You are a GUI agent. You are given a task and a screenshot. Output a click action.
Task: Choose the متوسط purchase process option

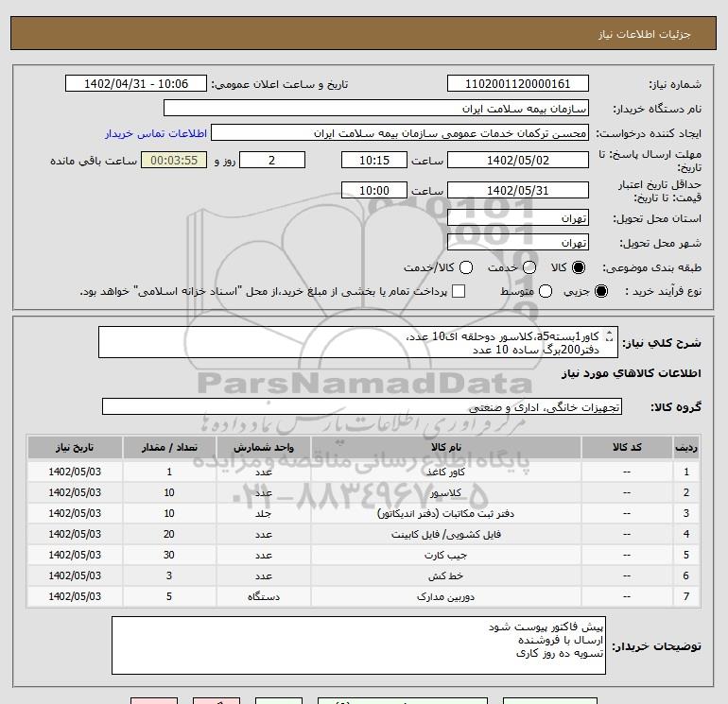point(546,291)
